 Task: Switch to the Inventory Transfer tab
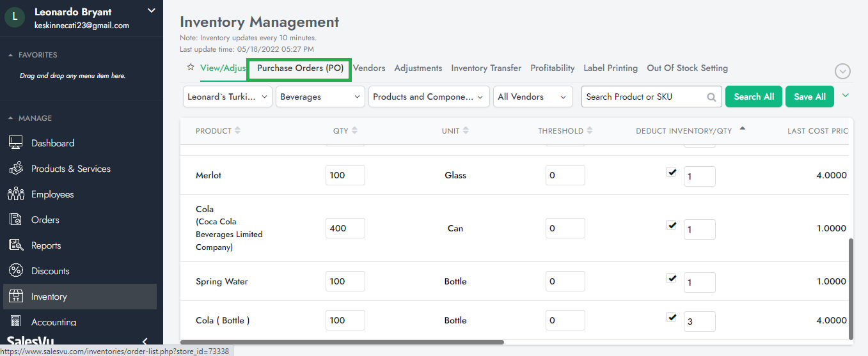(x=486, y=68)
